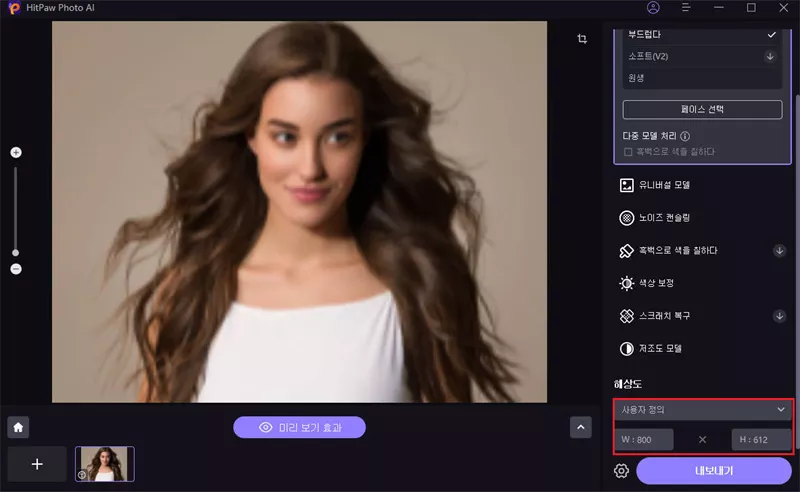Image resolution: width=800 pixels, height=492 pixels.
Task: Click the zoom in plus icon
Action: pos(15,152)
